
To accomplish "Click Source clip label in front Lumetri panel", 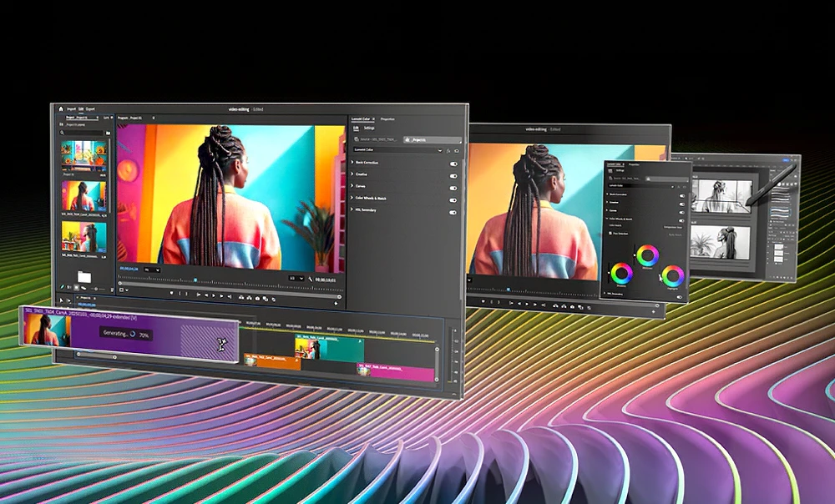I will [x=376, y=139].
